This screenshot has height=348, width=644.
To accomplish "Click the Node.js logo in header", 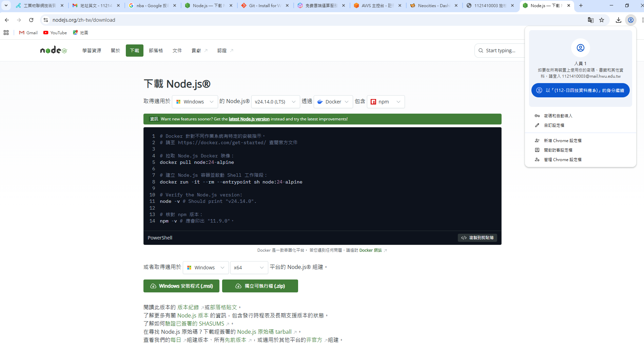I will 54,51.
